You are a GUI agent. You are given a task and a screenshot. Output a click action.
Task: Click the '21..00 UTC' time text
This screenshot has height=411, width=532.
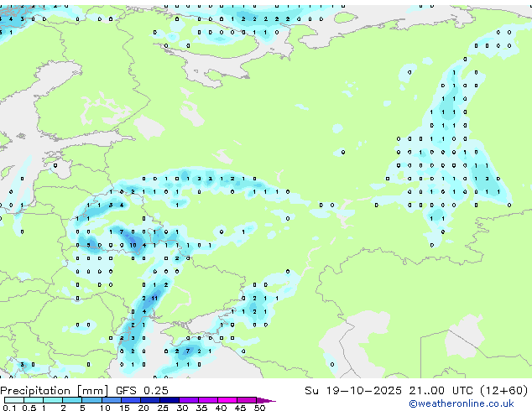(441, 391)
